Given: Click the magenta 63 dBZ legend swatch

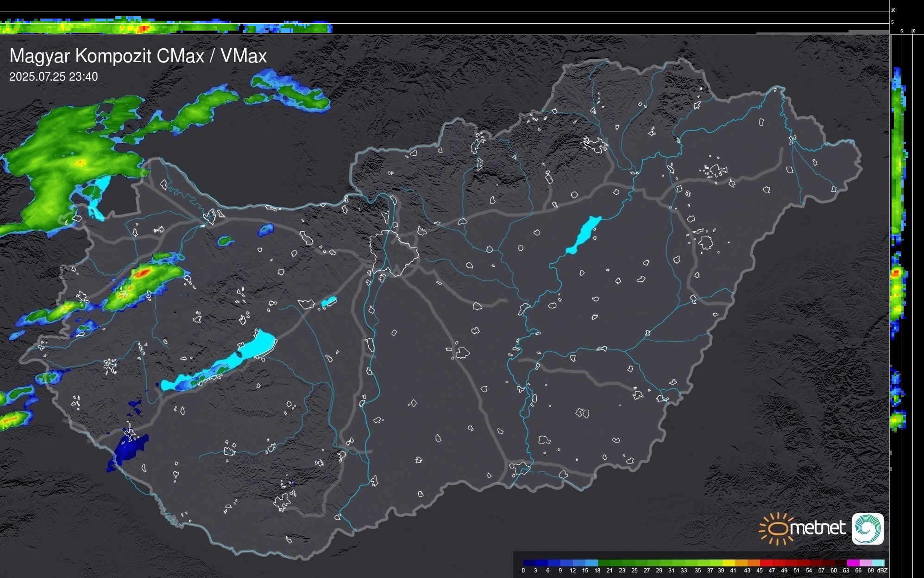Looking at the screenshot, I should (853, 563).
